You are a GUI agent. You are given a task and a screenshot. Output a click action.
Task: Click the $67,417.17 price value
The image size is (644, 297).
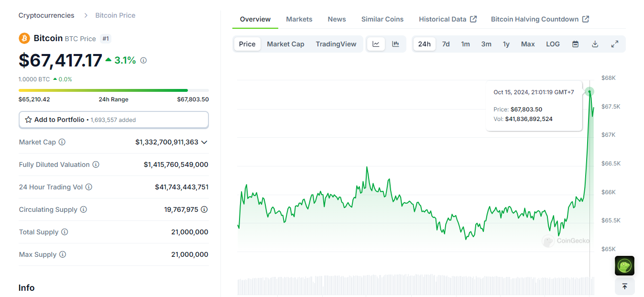point(60,60)
